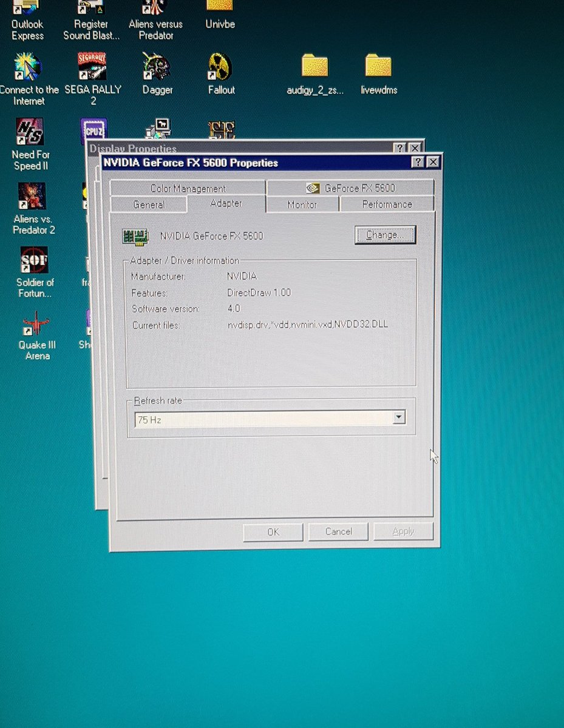The height and width of the screenshot is (728, 564).
Task: Open the Monitor tab
Action: point(302,204)
